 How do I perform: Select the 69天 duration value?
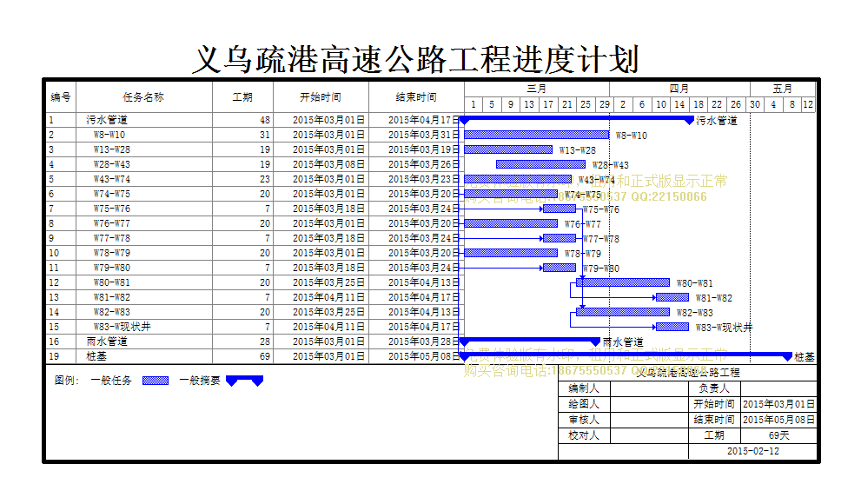pos(778,435)
